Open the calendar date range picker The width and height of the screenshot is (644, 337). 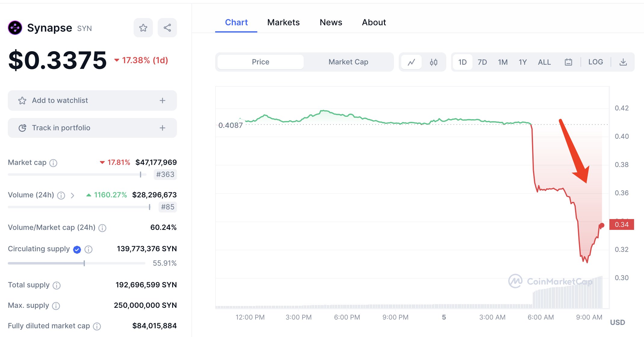(568, 62)
